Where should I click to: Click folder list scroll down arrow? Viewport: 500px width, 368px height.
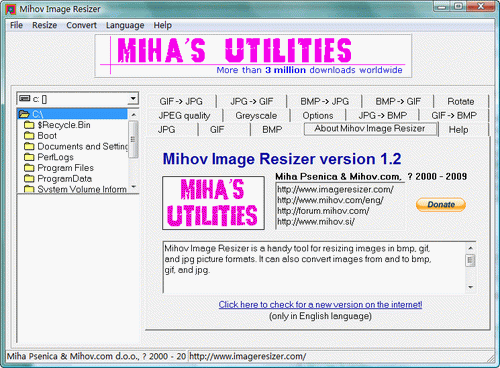pyautogui.click(x=133, y=187)
